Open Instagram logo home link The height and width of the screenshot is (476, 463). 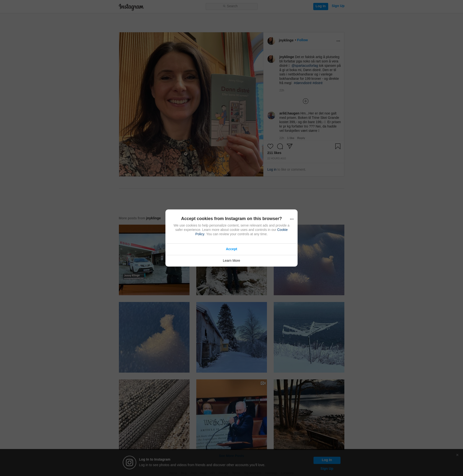(131, 7)
